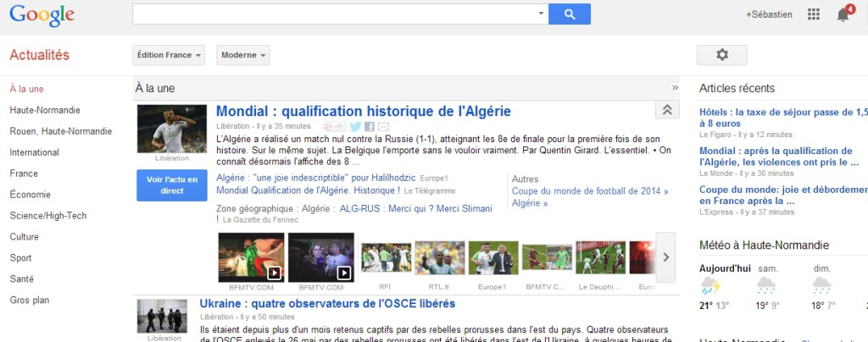Open the Gros plan section
This screenshot has height=342, width=868.
(30, 301)
